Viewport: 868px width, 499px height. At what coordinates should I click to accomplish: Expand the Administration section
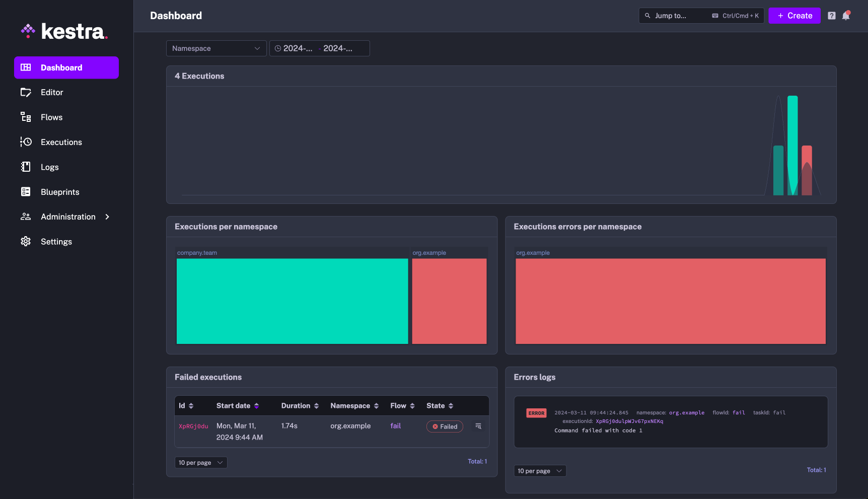(x=67, y=217)
